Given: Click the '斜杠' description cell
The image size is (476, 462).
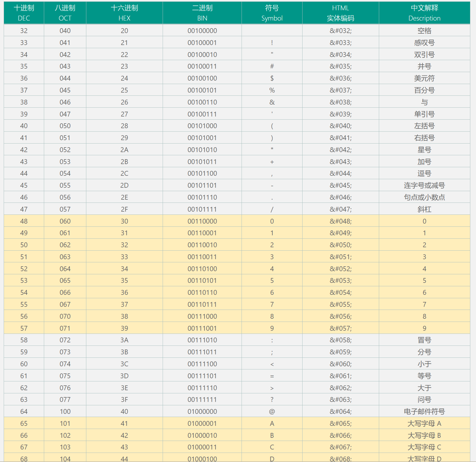Looking at the screenshot, I should tap(424, 209).
